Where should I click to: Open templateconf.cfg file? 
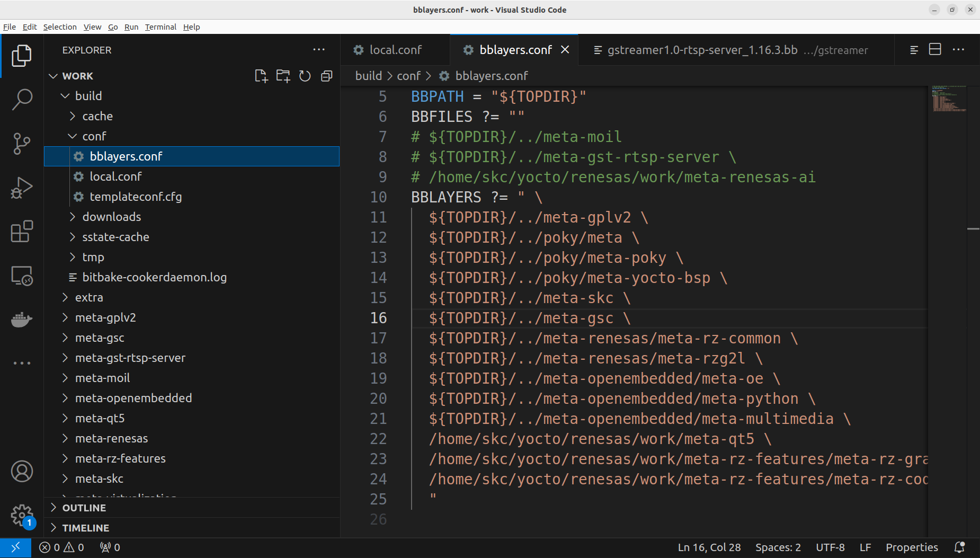tap(136, 197)
